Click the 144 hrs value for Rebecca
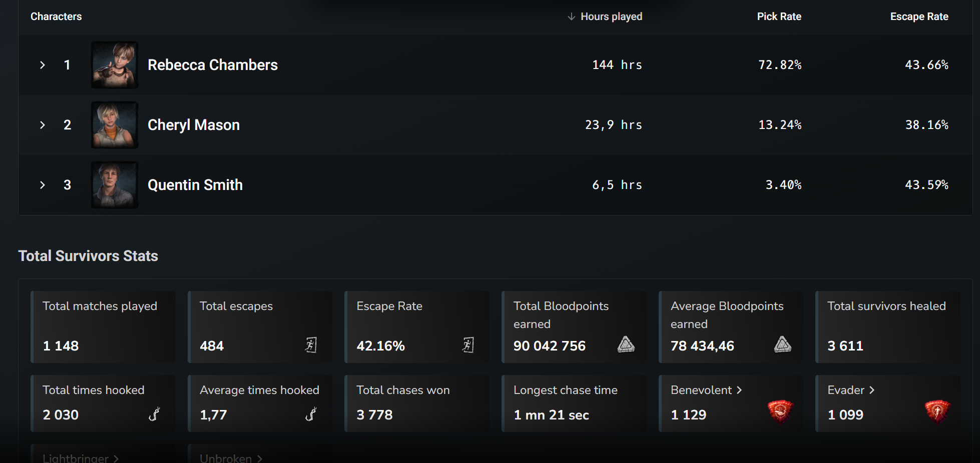Screen dimensions: 980x463 [x=617, y=65]
